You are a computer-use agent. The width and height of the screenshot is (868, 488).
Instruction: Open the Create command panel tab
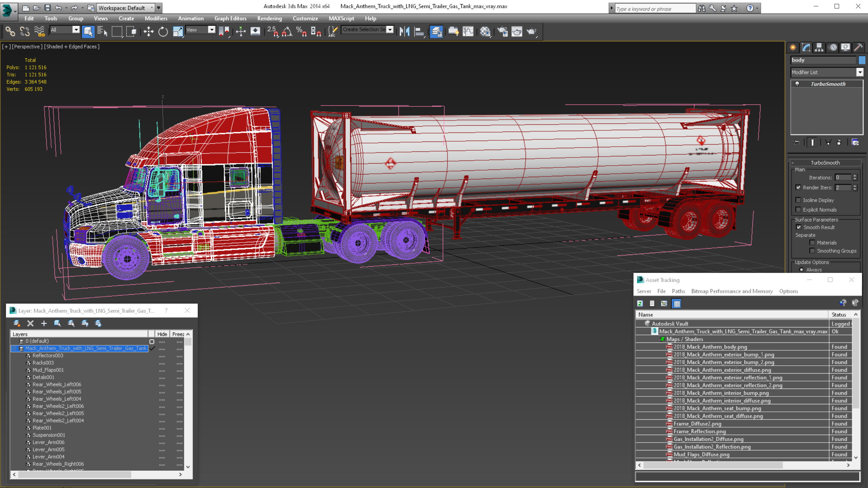point(793,48)
